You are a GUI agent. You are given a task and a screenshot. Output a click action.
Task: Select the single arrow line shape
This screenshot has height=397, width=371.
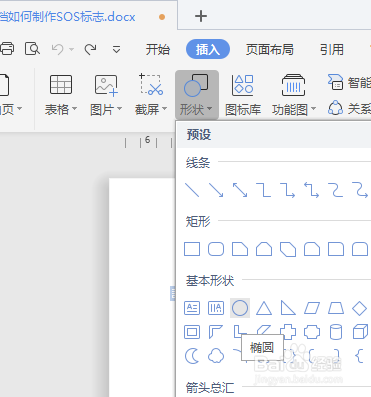pyautogui.click(x=216, y=190)
